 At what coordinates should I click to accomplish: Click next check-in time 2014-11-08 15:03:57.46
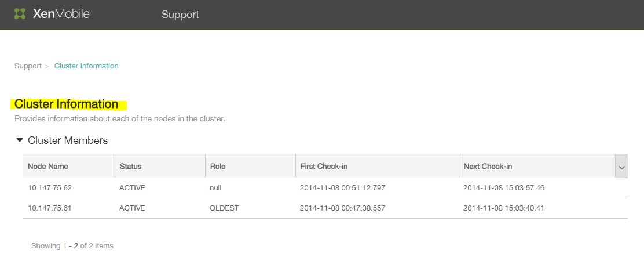(504, 188)
